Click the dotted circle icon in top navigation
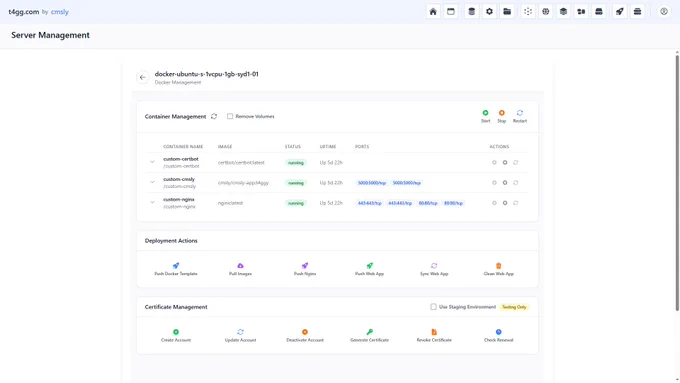 (528, 12)
